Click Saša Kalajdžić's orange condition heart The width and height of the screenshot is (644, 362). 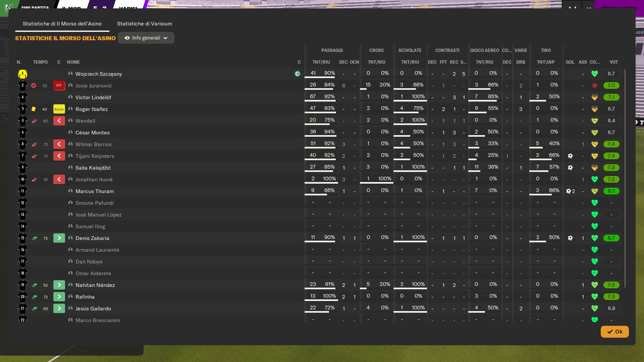[x=594, y=168]
